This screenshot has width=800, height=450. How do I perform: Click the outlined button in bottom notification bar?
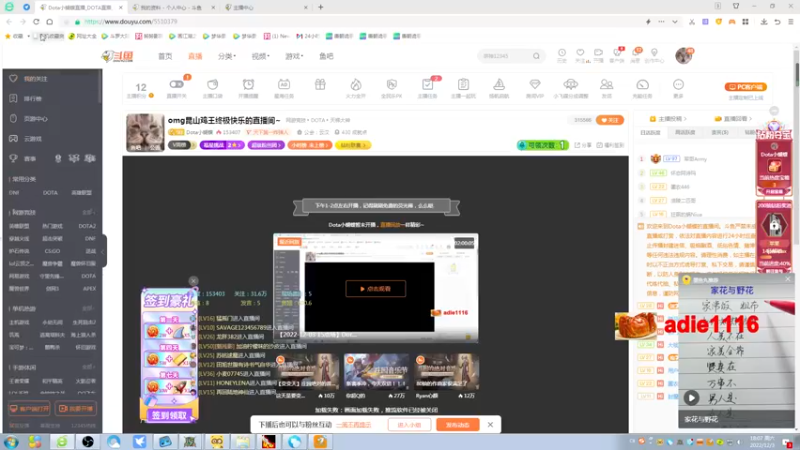(x=409, y=424)
